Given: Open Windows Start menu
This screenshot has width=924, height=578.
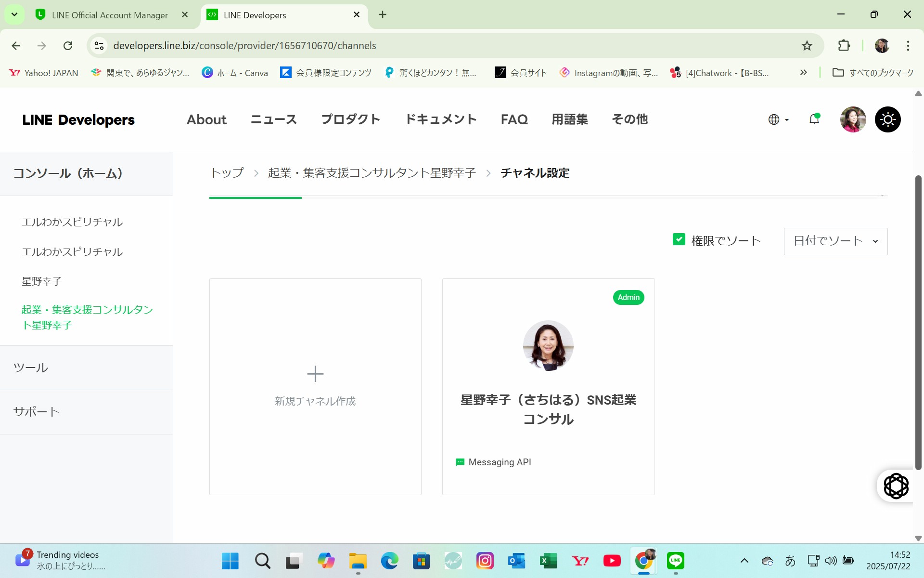Looking at the screenshot, I should 230,561.
